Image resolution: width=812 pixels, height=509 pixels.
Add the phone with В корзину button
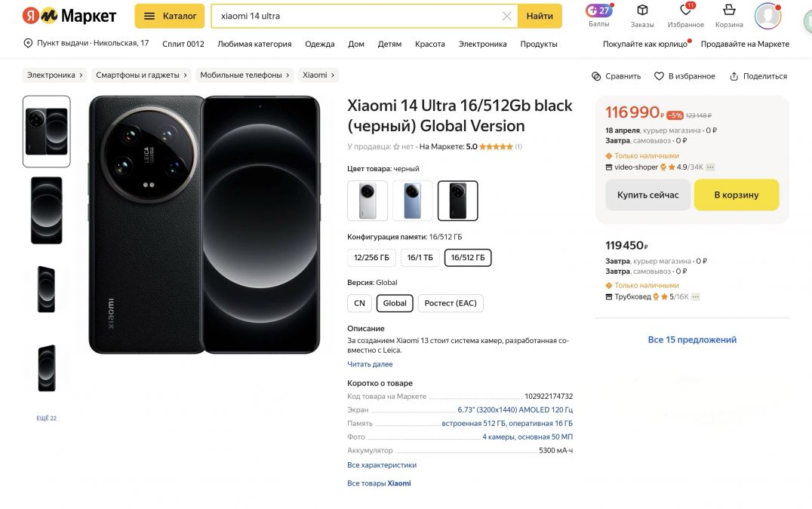737,195
